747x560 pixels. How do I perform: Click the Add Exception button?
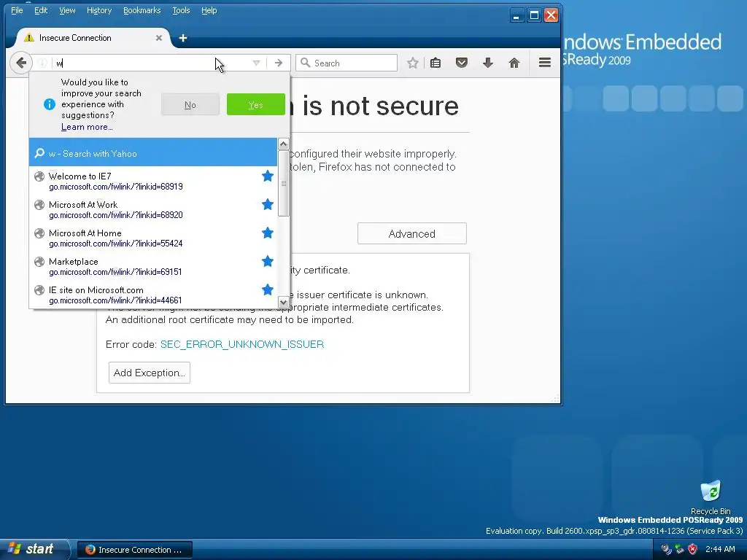click(150, 373)
